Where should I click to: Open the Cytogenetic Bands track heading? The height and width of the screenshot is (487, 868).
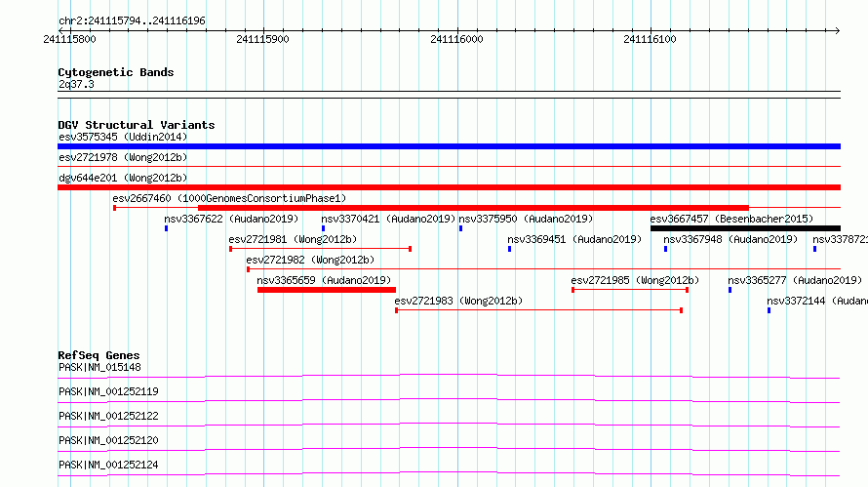pos(116,72)
